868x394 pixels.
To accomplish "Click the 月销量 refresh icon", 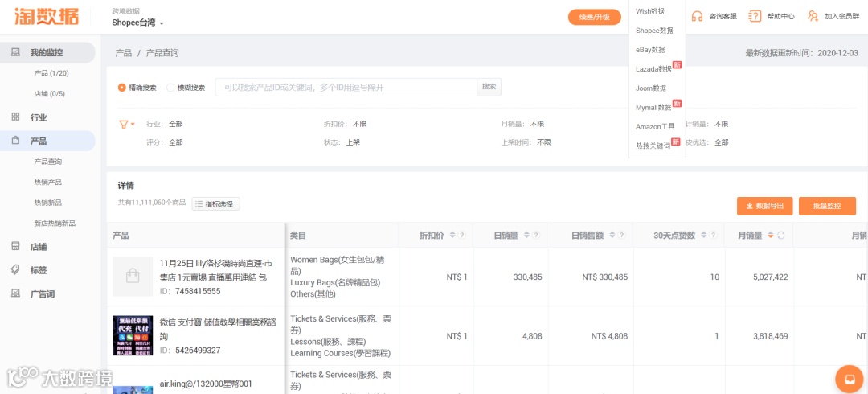I will 780,236.
